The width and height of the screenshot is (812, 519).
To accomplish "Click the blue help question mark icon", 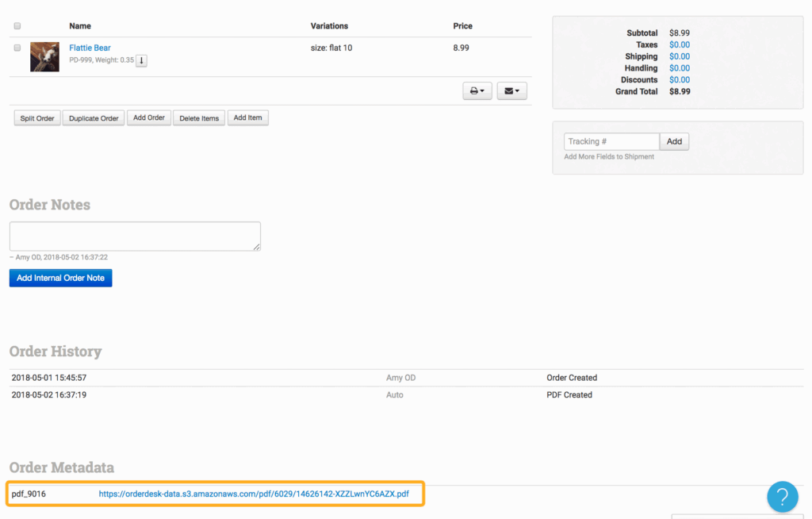I will [782, 497].
